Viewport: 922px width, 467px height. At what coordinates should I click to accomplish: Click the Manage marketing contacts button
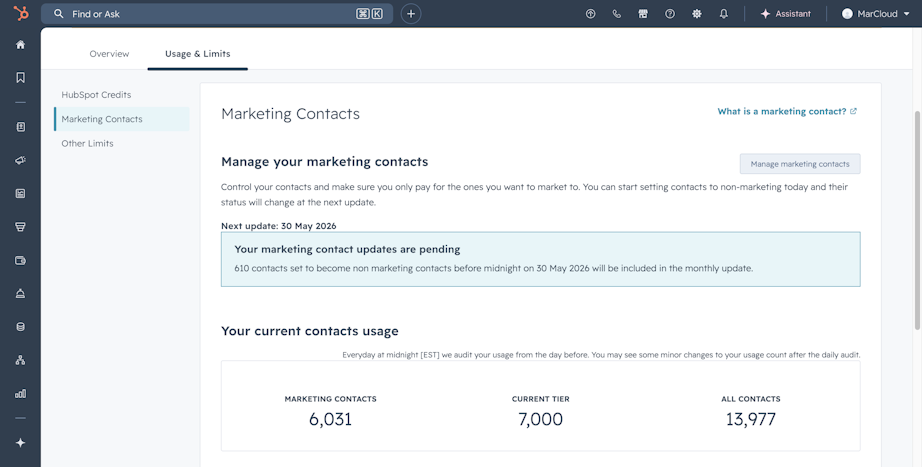800,164
